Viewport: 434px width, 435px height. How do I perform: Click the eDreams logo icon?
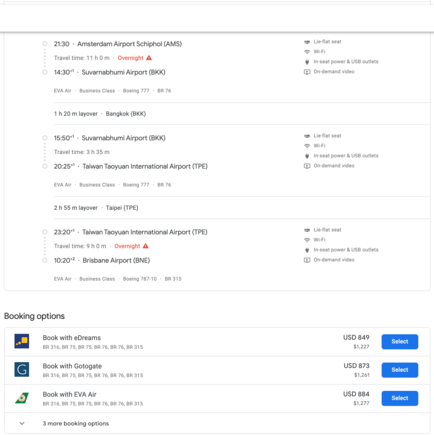(22, 341)
